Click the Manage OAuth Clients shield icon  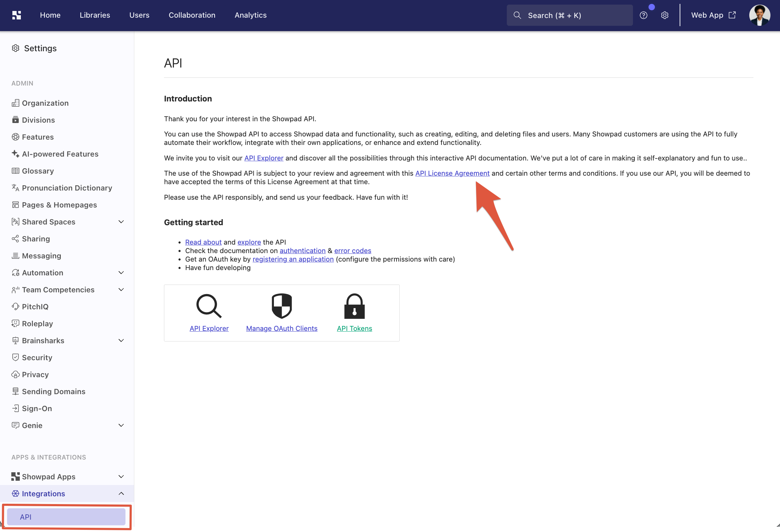click(282, 306)
